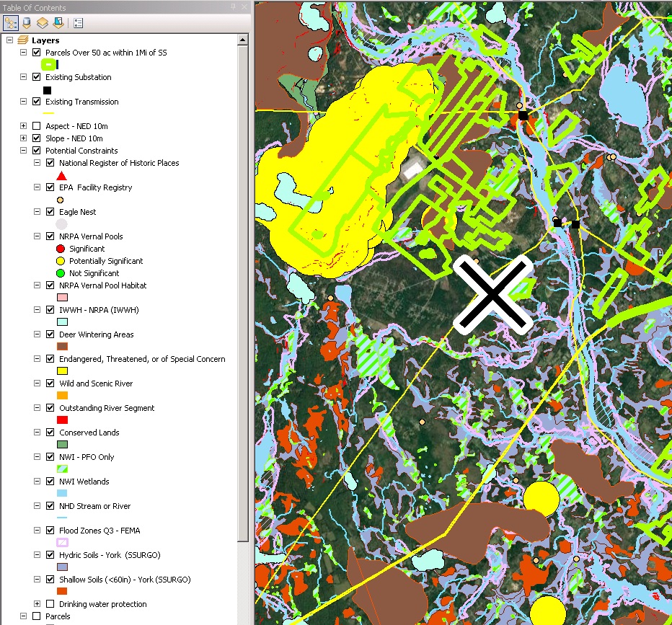Uncheck the Existing Substation layer
Image resolution: width=672 pixels, height=625 pixels.
tap(37, 76)
